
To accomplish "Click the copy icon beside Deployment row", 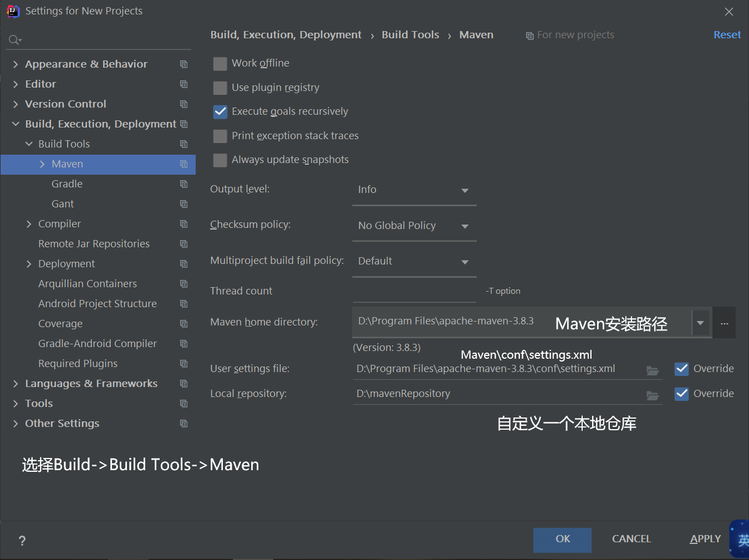I will (x=184, y=264).
